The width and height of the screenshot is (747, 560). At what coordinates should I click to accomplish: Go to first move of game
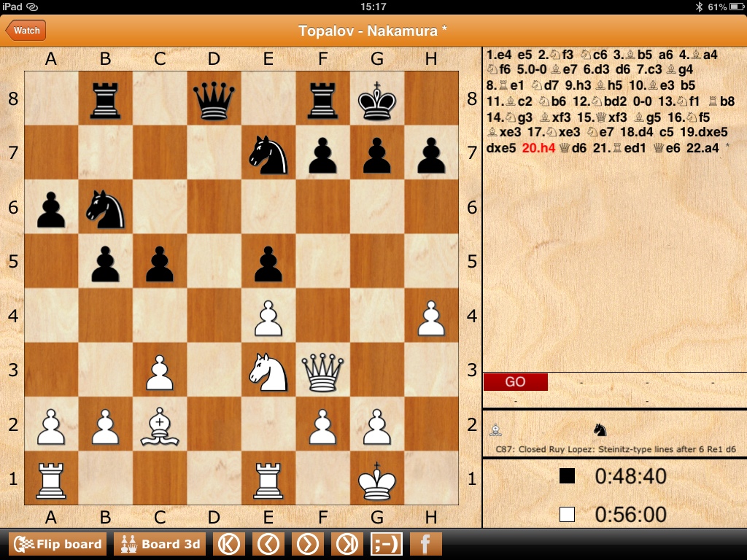[230, 544]
